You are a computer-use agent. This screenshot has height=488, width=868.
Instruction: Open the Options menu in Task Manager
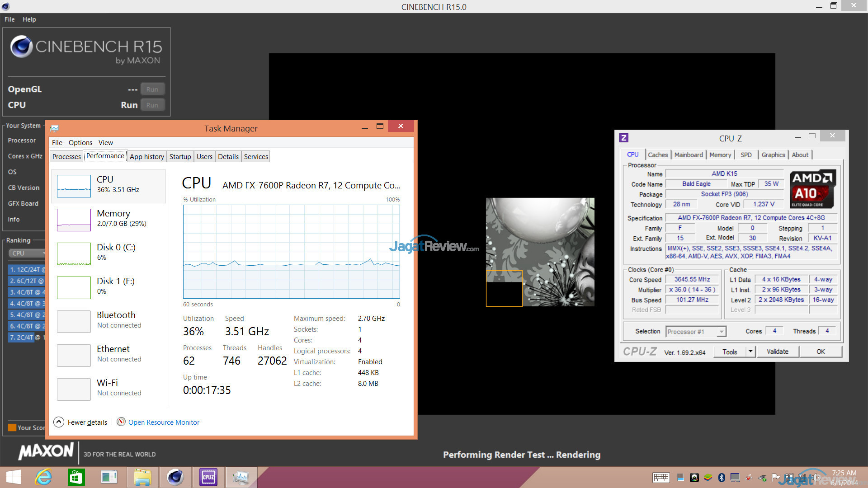(80, 142)
